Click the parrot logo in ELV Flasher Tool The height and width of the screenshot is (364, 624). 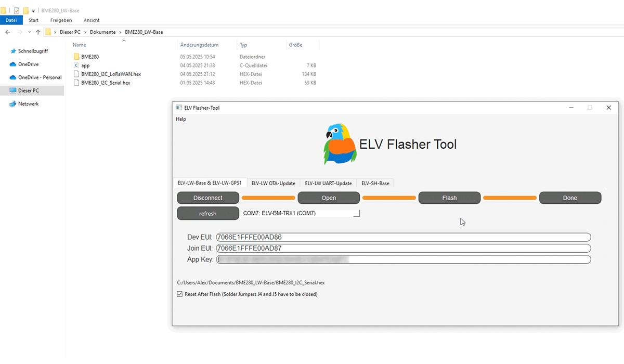pos(339,144)
